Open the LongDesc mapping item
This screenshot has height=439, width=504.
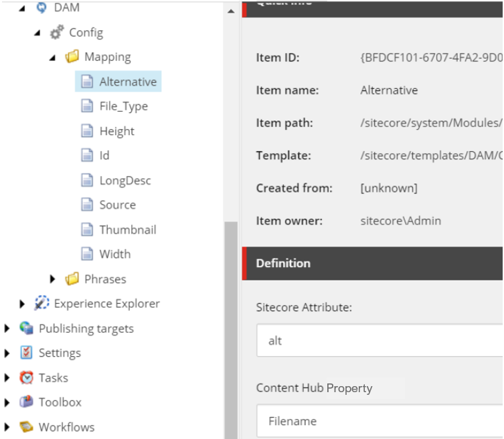tap(124, 180)
